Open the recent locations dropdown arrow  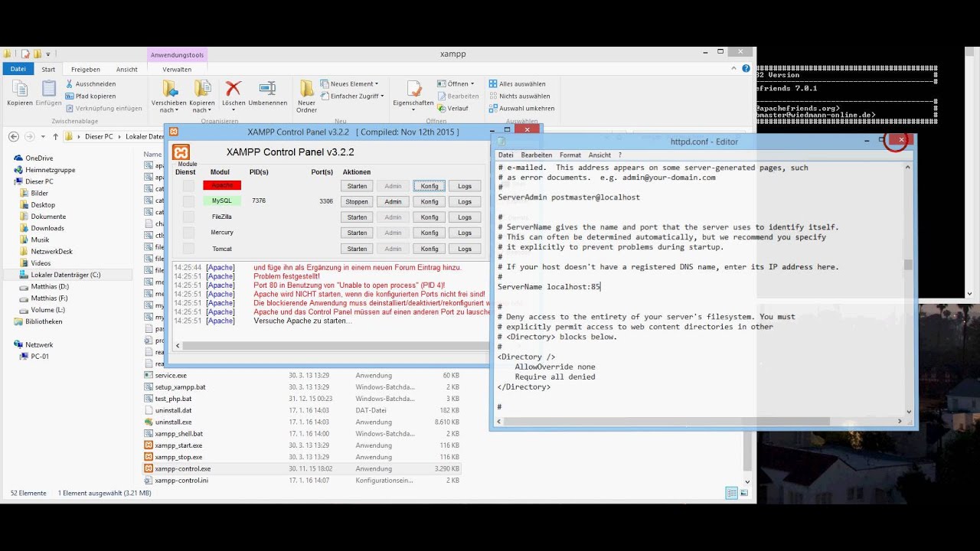(44, 136)
